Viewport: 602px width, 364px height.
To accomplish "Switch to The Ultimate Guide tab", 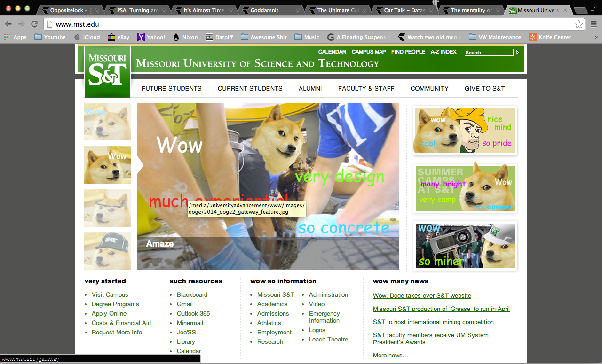I will click(338, 10).
